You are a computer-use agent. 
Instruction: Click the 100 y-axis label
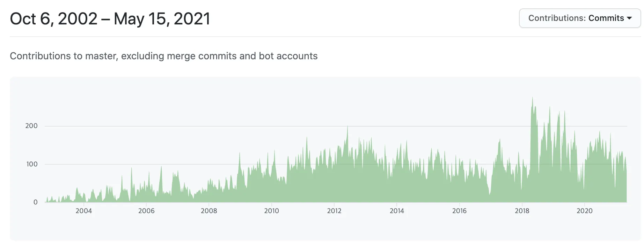[32, 164]
